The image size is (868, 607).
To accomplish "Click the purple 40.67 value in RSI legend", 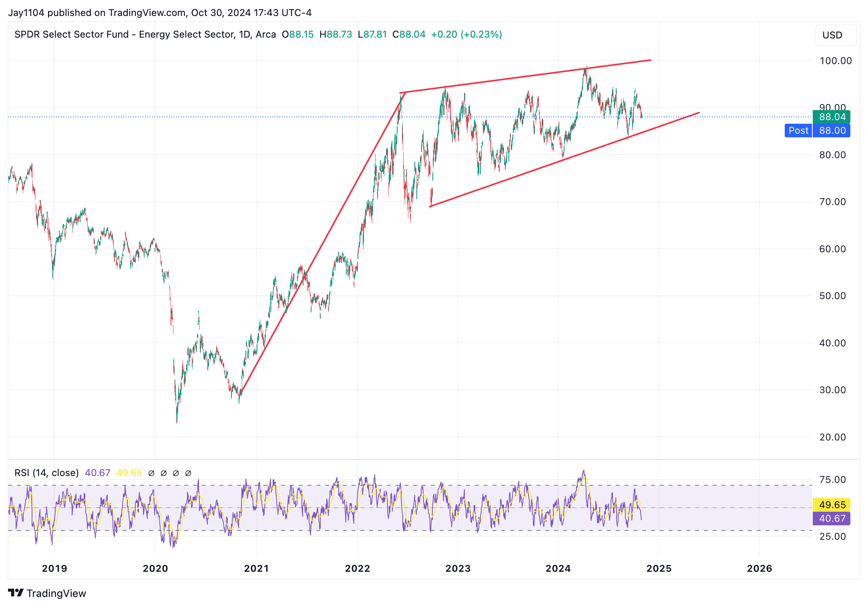I will click(98, 473).
